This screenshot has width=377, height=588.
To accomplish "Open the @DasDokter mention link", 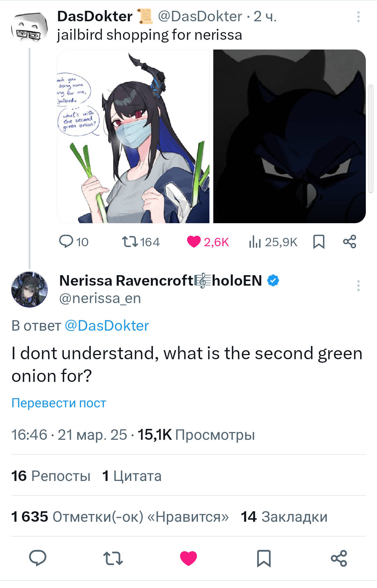I will pyautogui.click(x=107, y=326).
